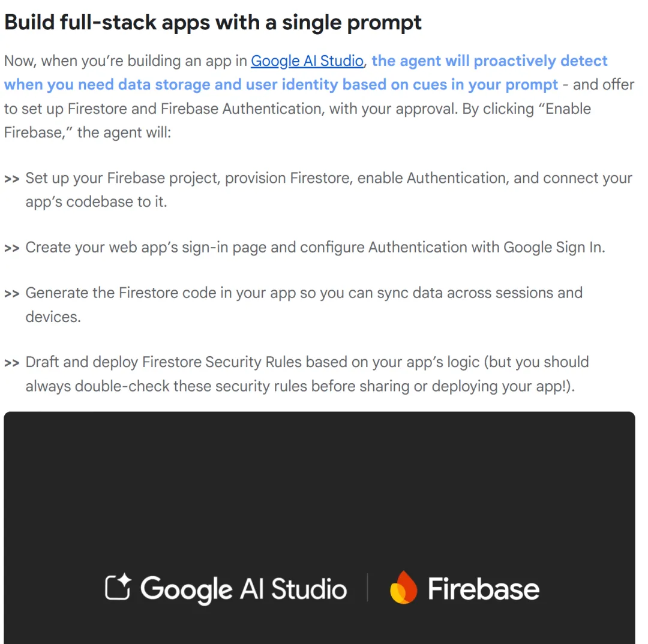The height and width of the screenshot is (644, 648).
Task: Click the heading 'Build full-stack apps with a single prompt'
Action: click(x=213, y=23)
